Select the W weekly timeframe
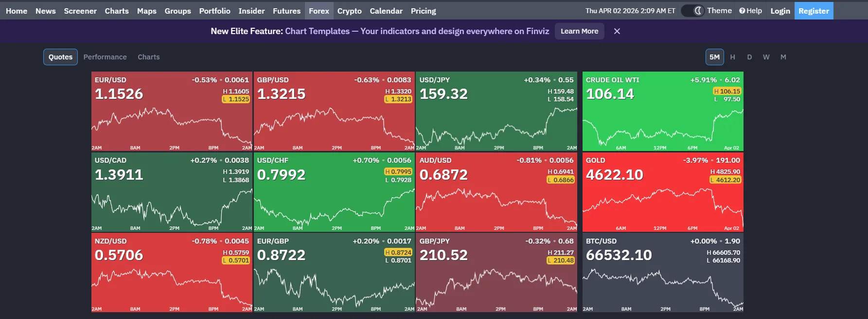This screenshot has width=868, height=319. pos(766,57)
